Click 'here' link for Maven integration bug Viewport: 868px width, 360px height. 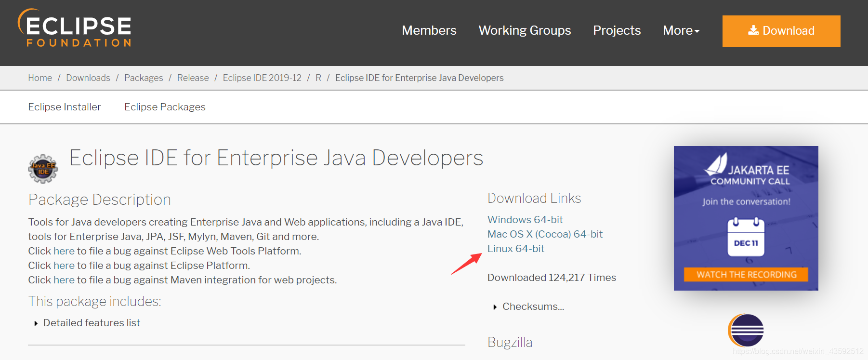click(64, 280)
